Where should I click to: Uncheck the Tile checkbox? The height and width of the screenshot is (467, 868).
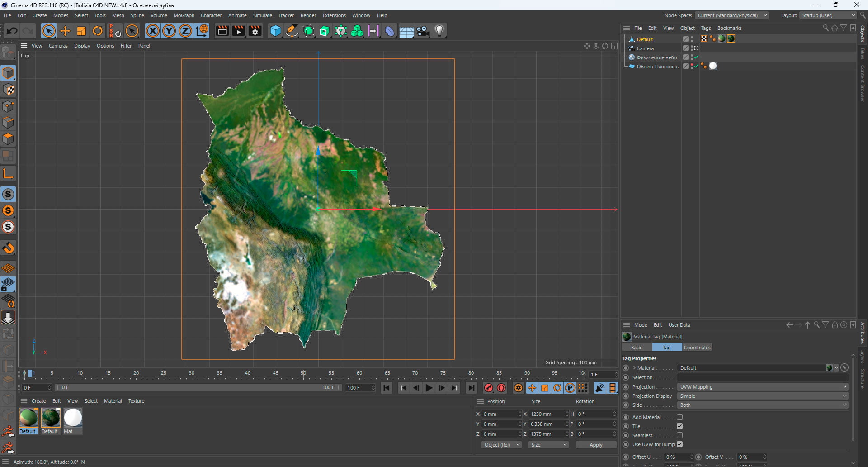(x=679, y=426)
